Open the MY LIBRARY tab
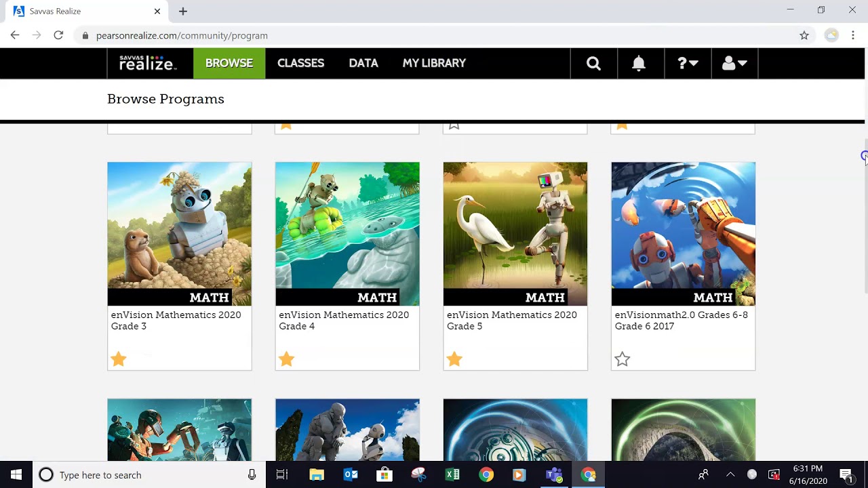This screenshot has width=868, height=488. coord(434,63)
